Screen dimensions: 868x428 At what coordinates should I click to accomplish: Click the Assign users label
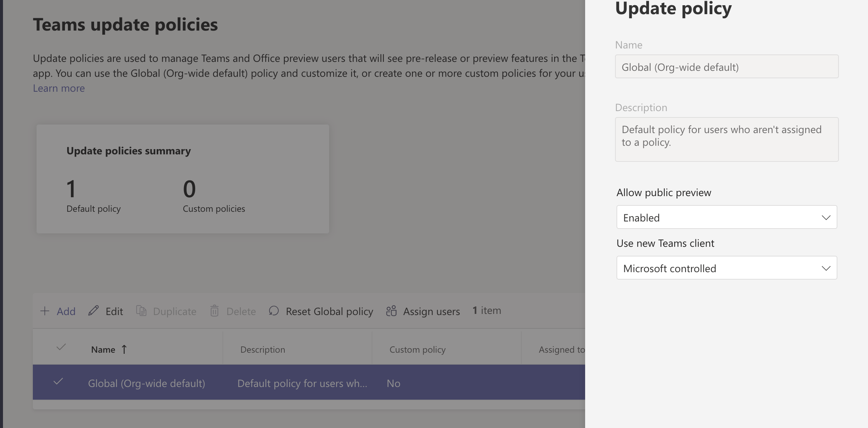[x=431, y=311]
